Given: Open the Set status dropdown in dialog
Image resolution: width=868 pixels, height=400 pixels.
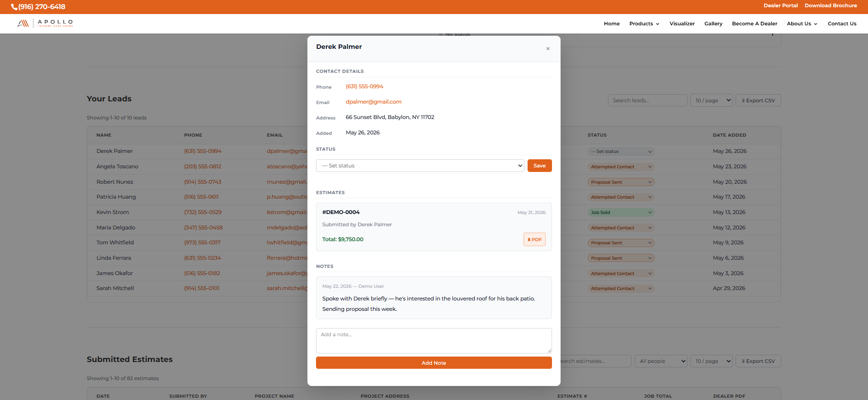Looking at the screenshot, I should coord(420,166).
